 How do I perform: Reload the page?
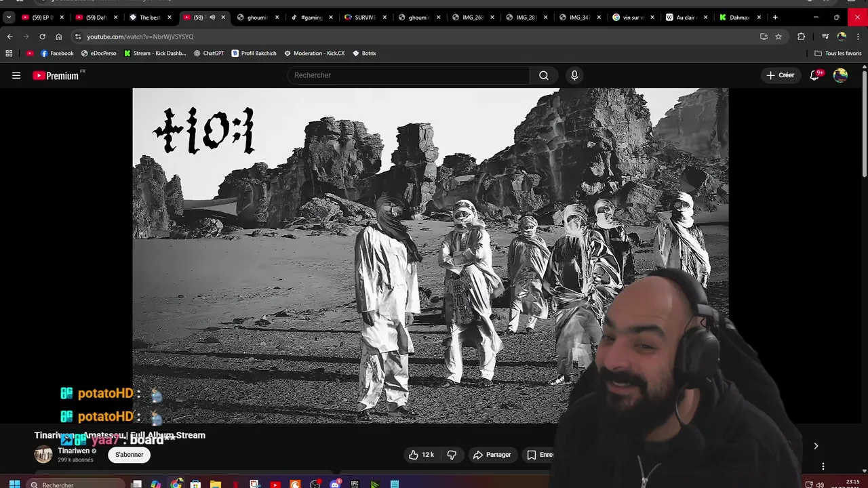tap(42, 37)
